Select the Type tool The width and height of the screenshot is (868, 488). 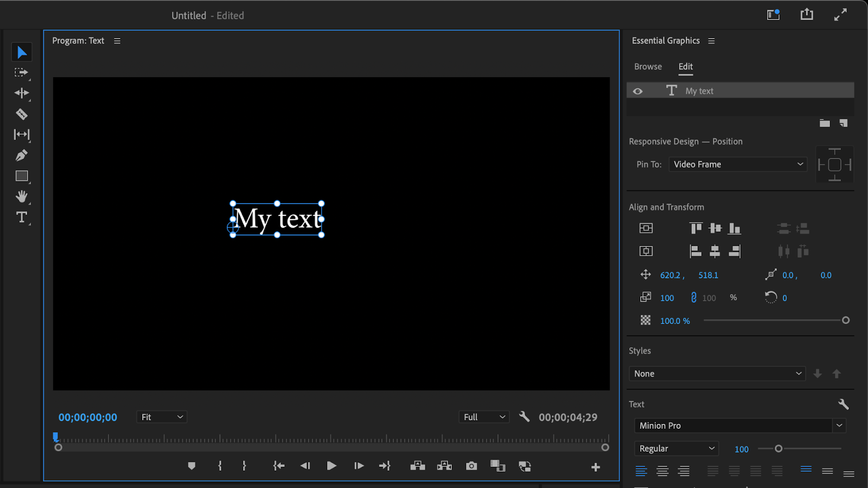[22, 217]
